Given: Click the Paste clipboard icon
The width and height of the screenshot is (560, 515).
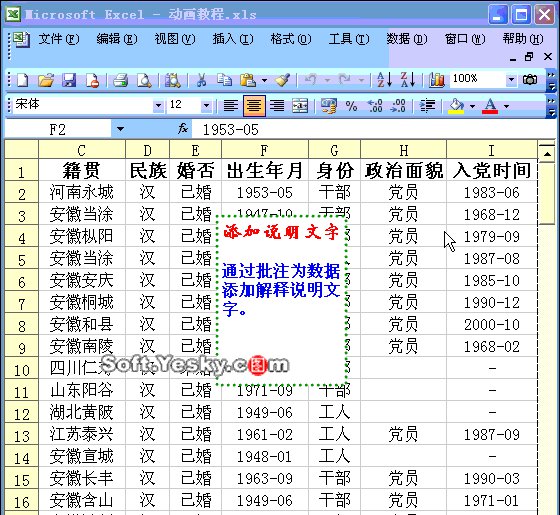Looking at the screenshot, I should coord(248,80).
